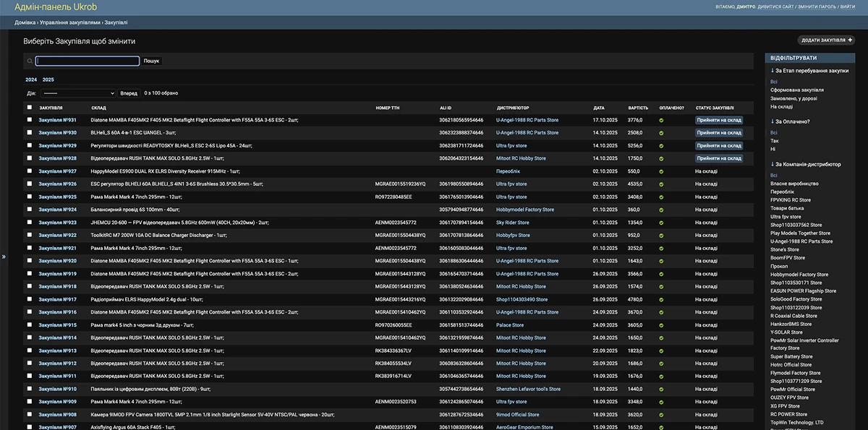Click green checkmark in Закупівля №914 row
The image size is (868, 430).
[x=661, y=337]
